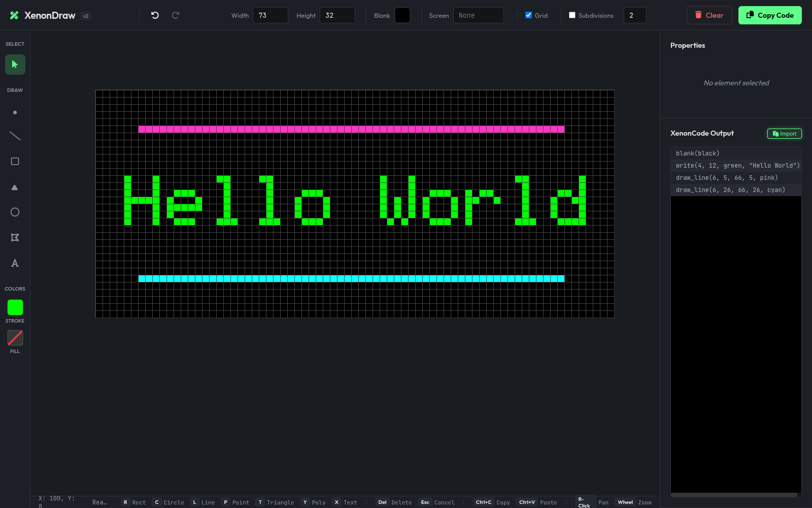Select the Rectangle tool
The width and height of the screenshot is (812, 508).
click(15, 162)
